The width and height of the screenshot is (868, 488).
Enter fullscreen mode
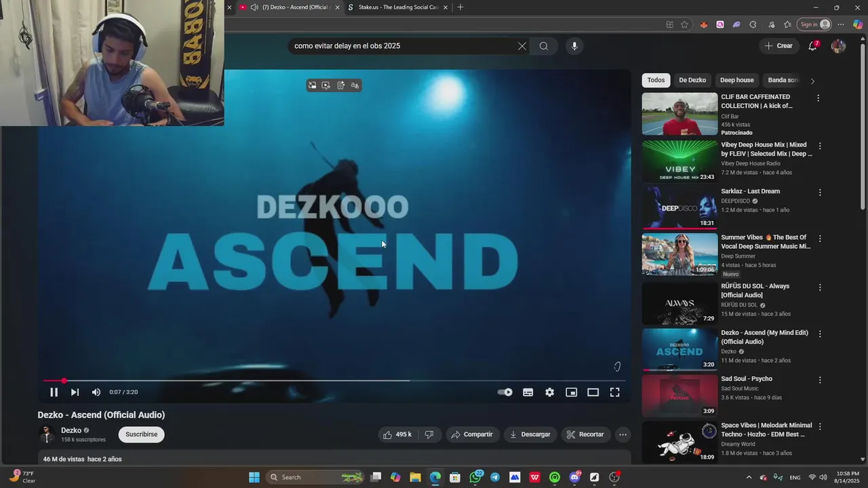[614, 392]
